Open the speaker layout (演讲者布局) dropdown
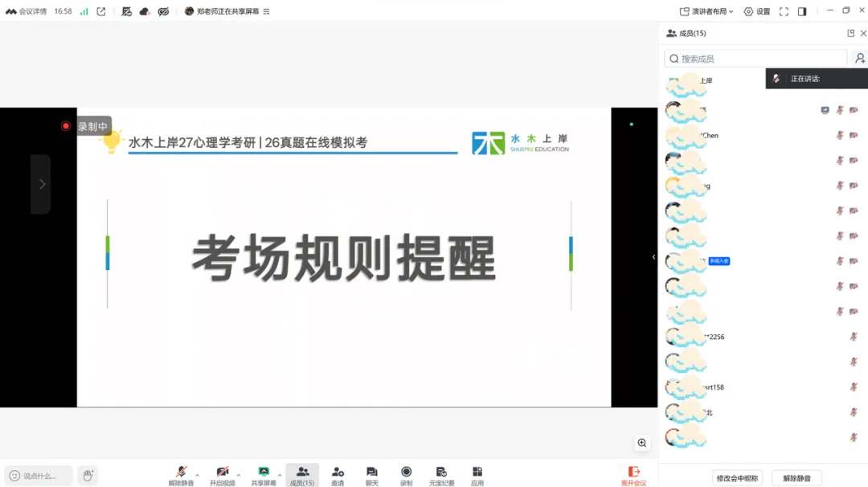The image size is (868, 487). (706, 11)
